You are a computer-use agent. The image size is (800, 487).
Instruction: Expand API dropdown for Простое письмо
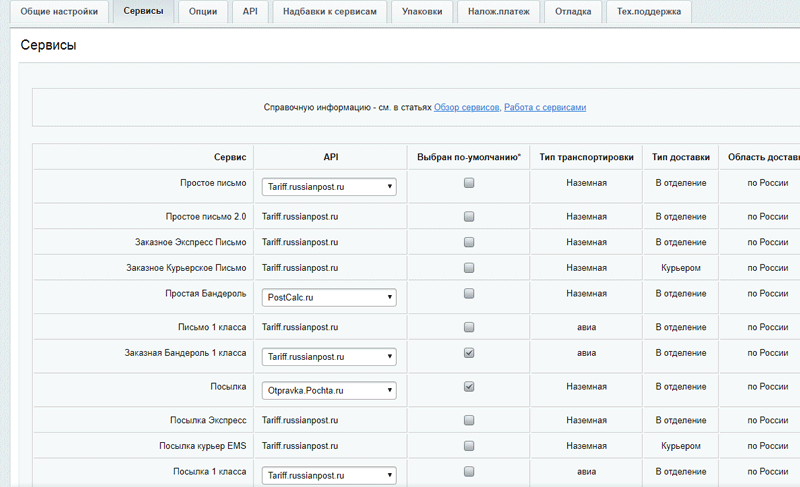329,187
